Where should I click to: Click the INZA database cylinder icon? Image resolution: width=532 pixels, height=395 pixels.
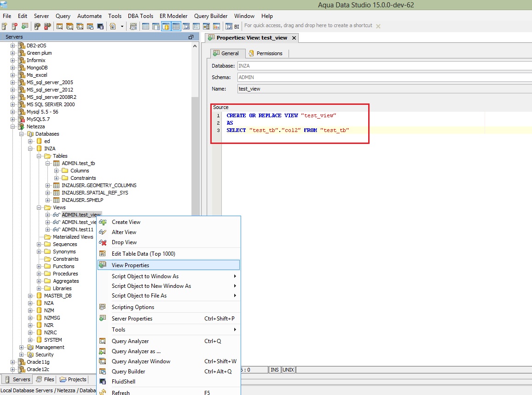[40, 149]
